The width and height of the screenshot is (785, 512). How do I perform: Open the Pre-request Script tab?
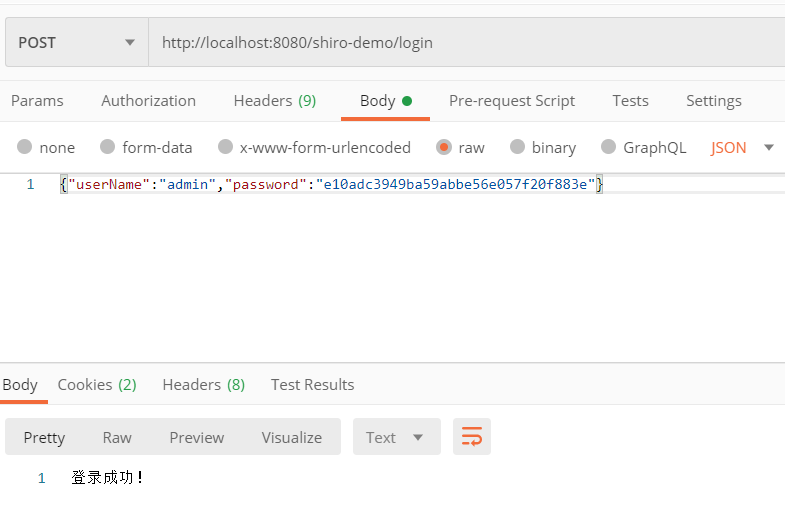(511, 100)
